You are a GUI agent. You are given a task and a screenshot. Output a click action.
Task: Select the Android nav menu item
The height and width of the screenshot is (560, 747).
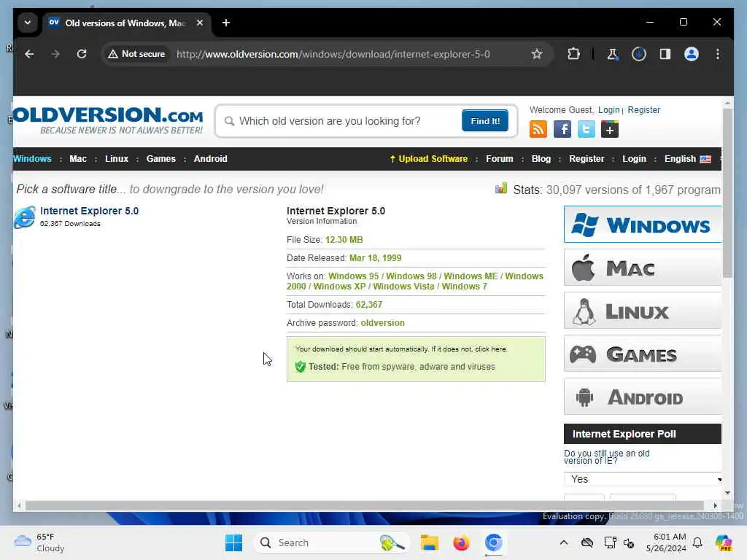point(211,159)
